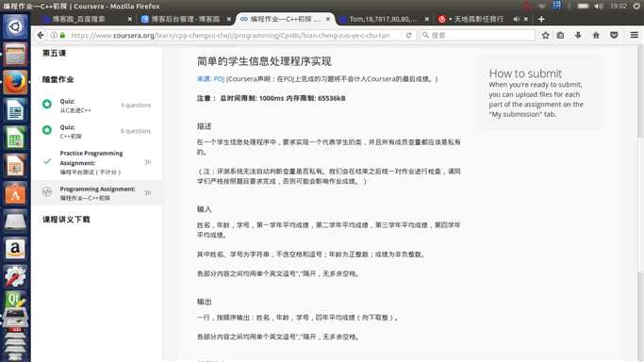The width and height of the screenshot is (644, 362).
Task: Open the system power gear menu
Action: [x=636, y=6]
